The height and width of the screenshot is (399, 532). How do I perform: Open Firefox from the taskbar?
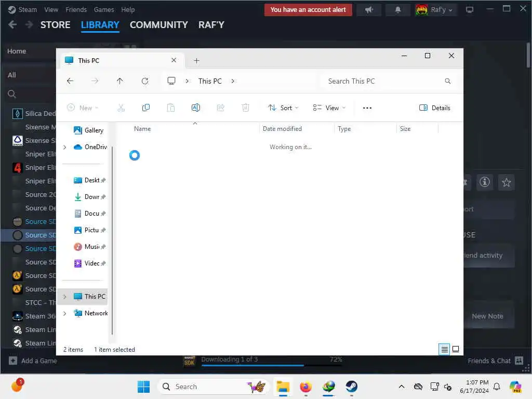click(305, 387)
